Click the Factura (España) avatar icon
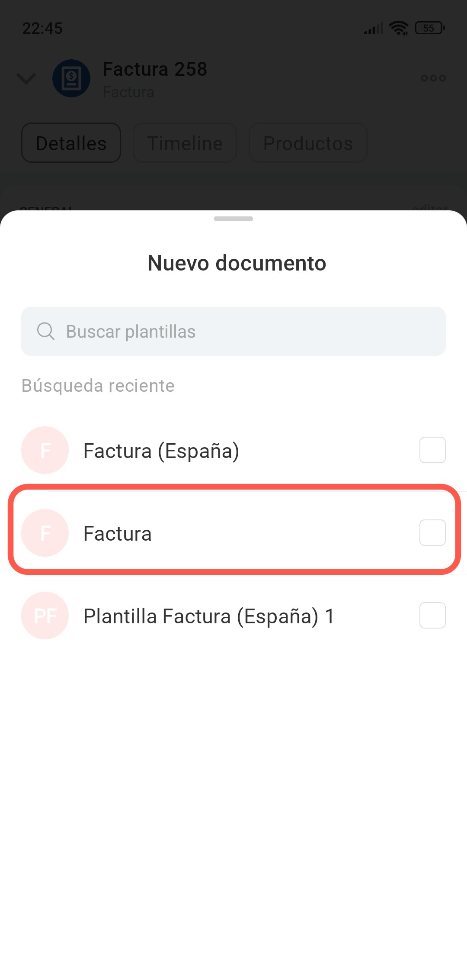This screenshot has width=467, height=980. (x=45, y=450)
